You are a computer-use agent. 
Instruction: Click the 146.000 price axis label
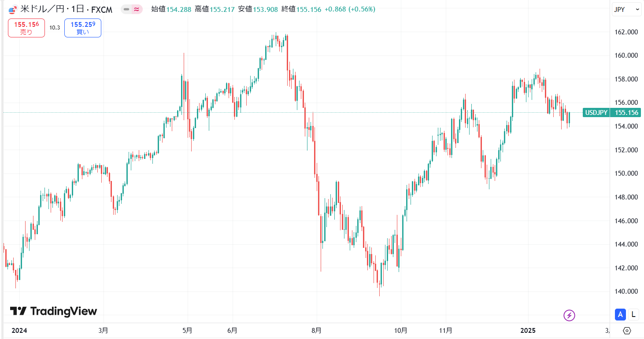tap(627, 221)
